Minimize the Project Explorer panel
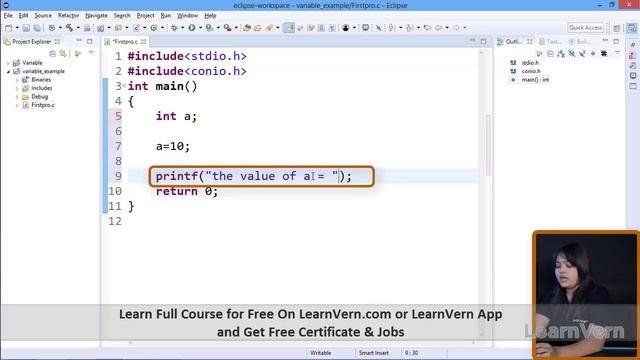 pos(79,41)
